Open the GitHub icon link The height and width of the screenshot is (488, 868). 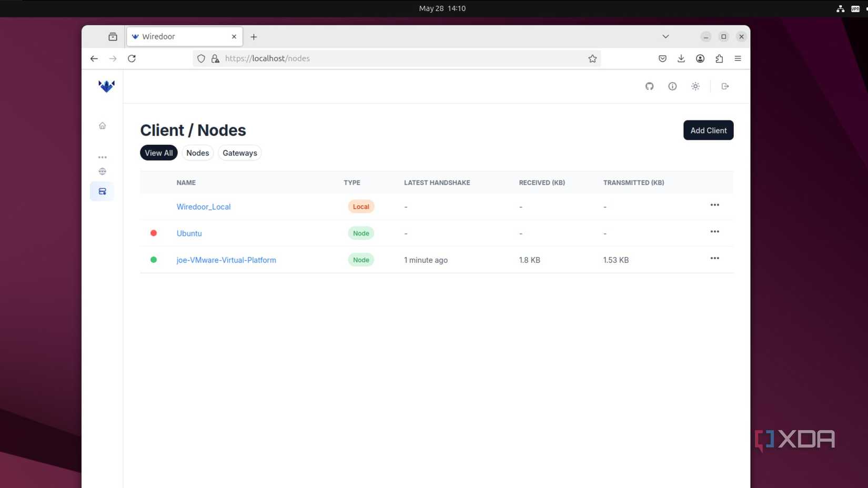[x=649, y=86]
